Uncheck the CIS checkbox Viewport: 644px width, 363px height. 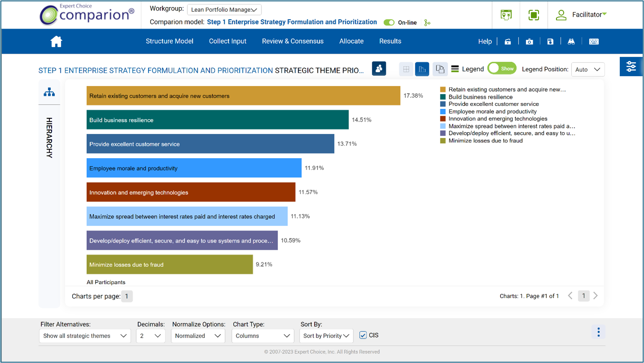363,335
